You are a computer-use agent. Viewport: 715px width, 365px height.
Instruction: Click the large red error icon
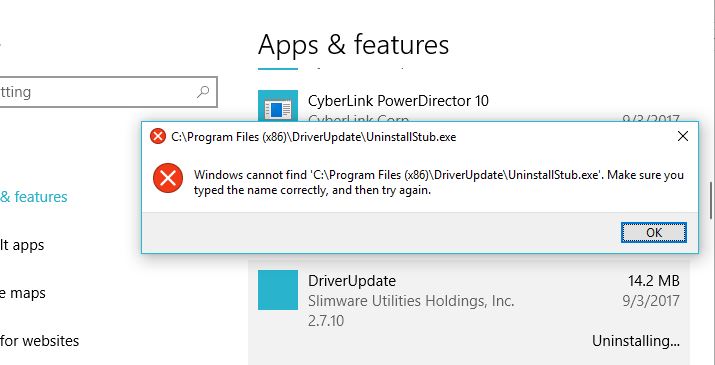[x=168, y=178]
